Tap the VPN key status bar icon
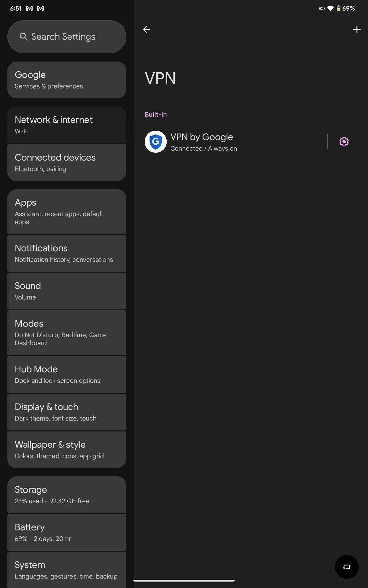This screenshot has width=368, height=588. click(x=322, y=9)
